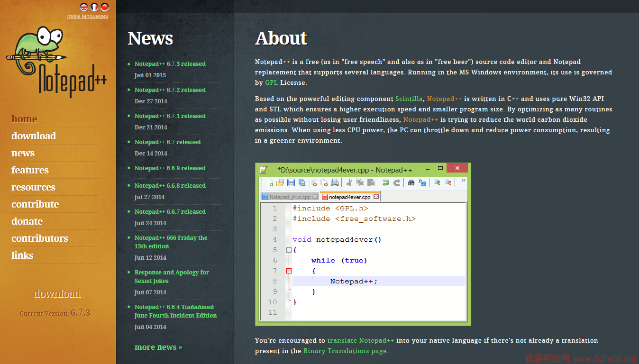
Task: Select the notepad4ever.cpp tab
Action: coord(350,197)
